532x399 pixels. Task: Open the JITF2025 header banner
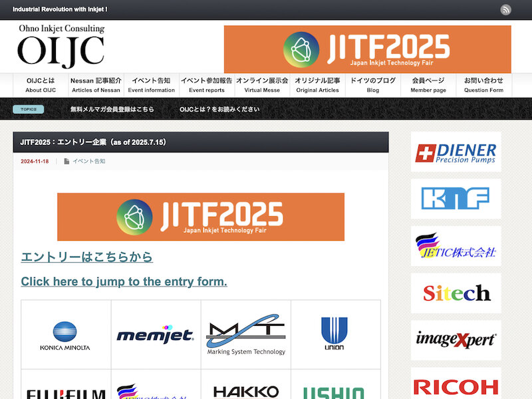coord(368,49)
